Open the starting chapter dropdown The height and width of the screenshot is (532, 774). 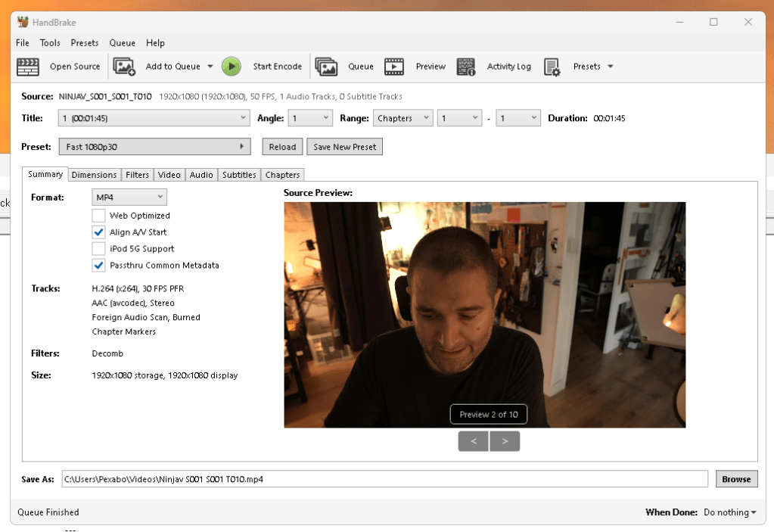[459, 118]
